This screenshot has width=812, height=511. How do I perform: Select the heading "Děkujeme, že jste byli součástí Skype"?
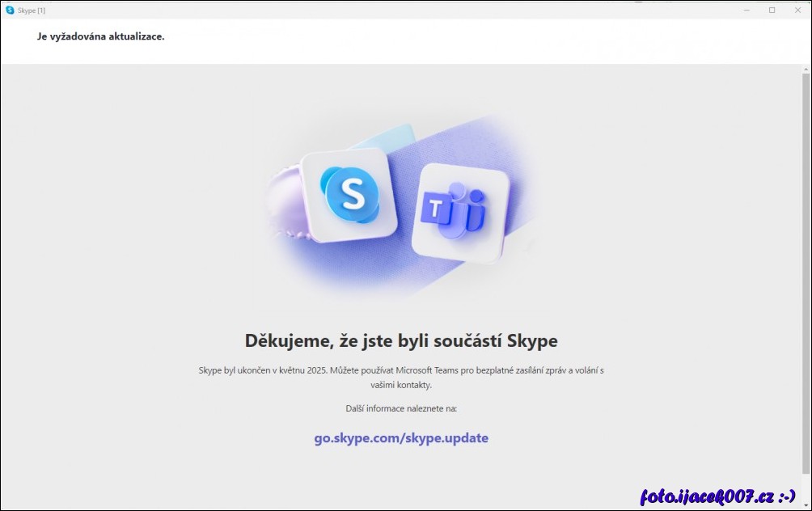click(x=402, y=340)
